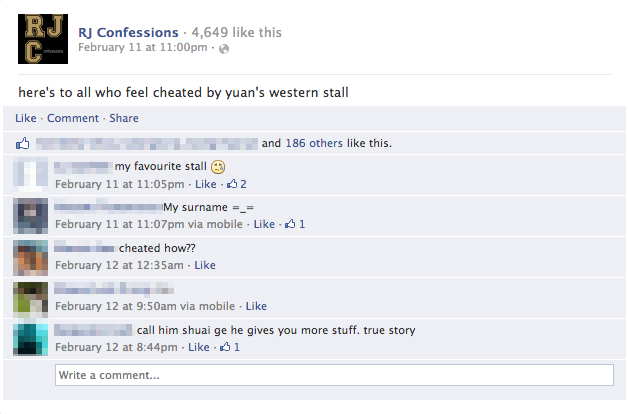Click the RJ Confessions page logo
Viewport: 628px width, 414px height.
tap(42, 39)
